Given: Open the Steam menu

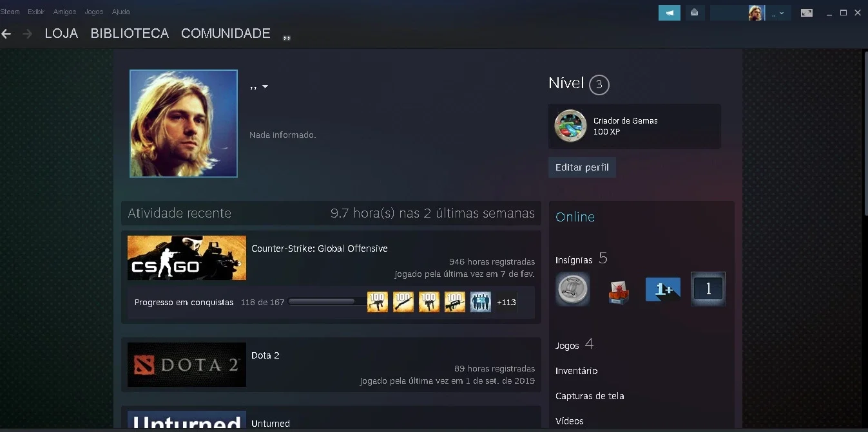Looking at the screenshot, I should coord(10,12).
